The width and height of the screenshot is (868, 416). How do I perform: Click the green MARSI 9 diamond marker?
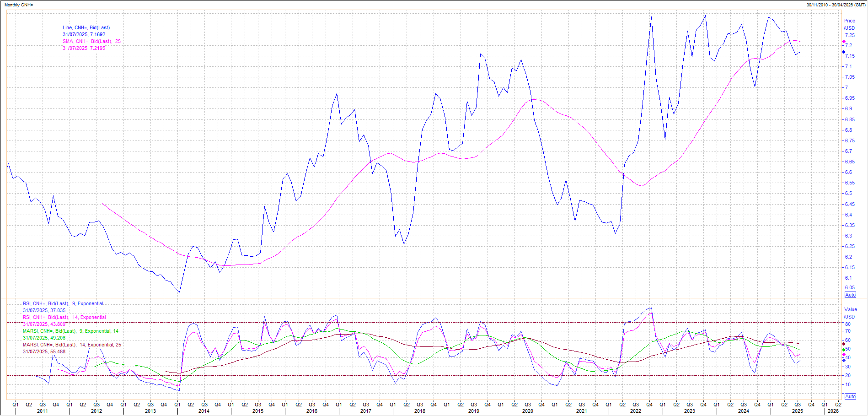[844, 350]
